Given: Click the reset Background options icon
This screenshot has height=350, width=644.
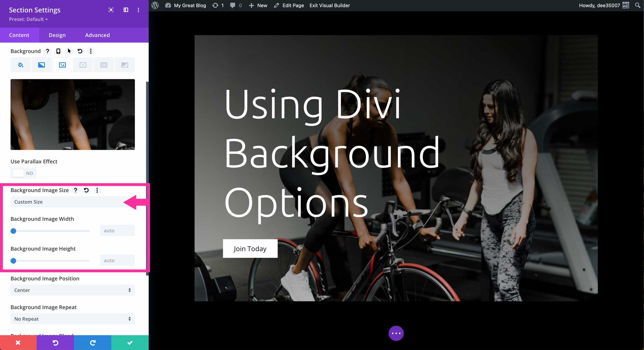Looking at the screenshot, I should pyautogui.click(x=80, y=51).
